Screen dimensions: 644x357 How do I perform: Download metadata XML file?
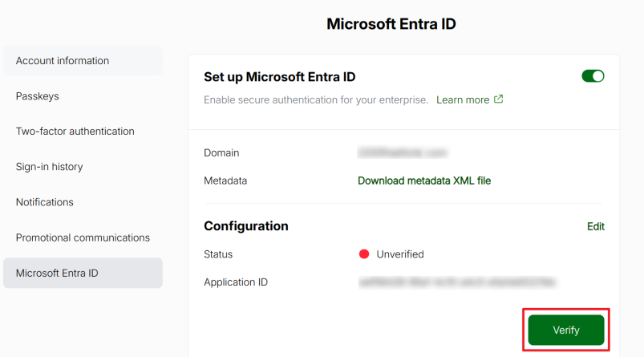pos(424,181)
